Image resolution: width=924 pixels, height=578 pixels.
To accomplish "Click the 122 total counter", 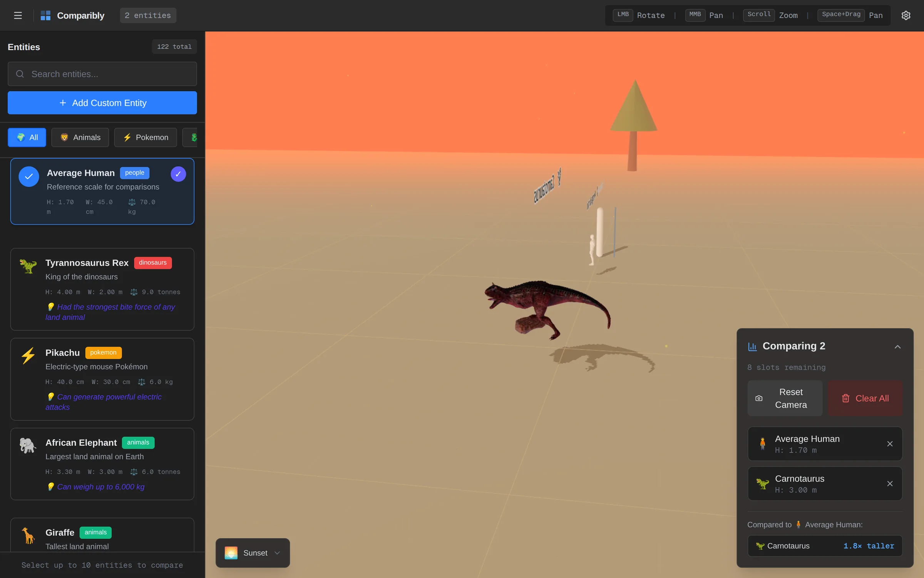I will pyautogui.click(x=174, y=47).
